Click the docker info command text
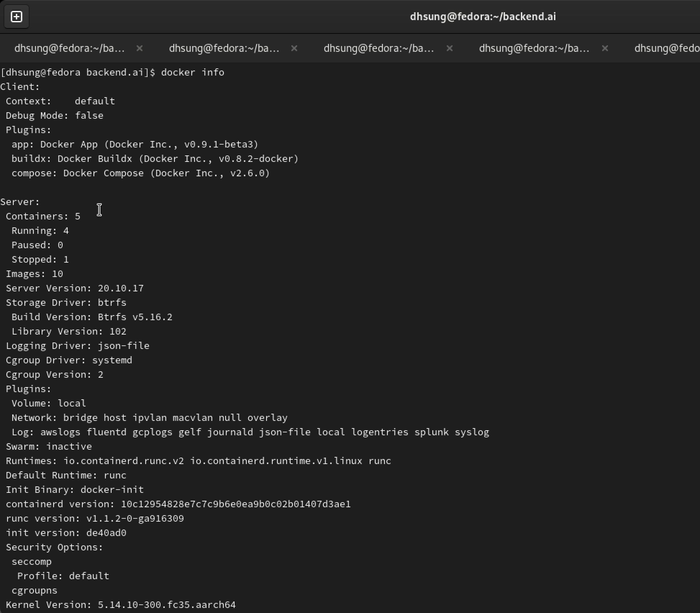This screenshot has height=613, width=700. point(193,72)
